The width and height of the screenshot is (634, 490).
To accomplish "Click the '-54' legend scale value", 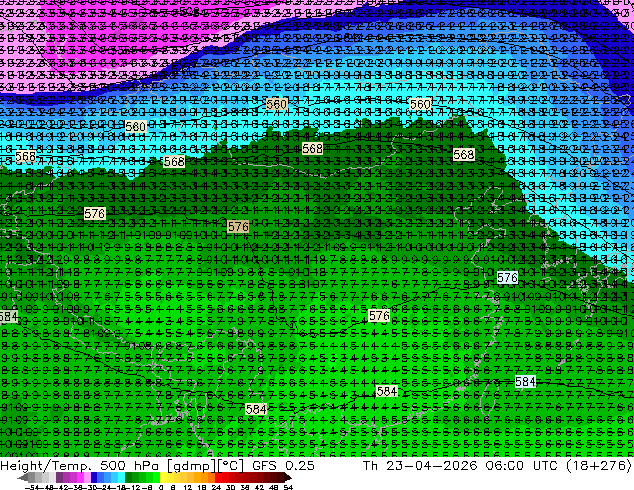I will click(x=32, y=488).
